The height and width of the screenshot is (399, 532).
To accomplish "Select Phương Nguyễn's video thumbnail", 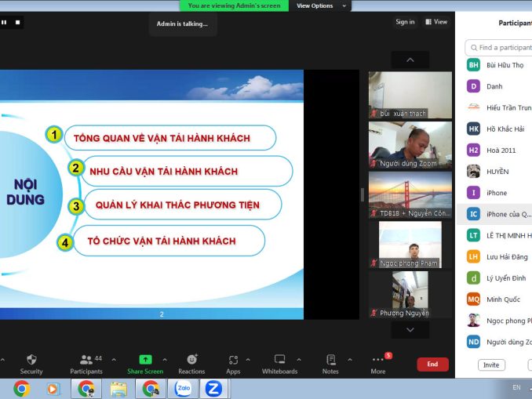I will pyautogui.click(x=410, y=295).
